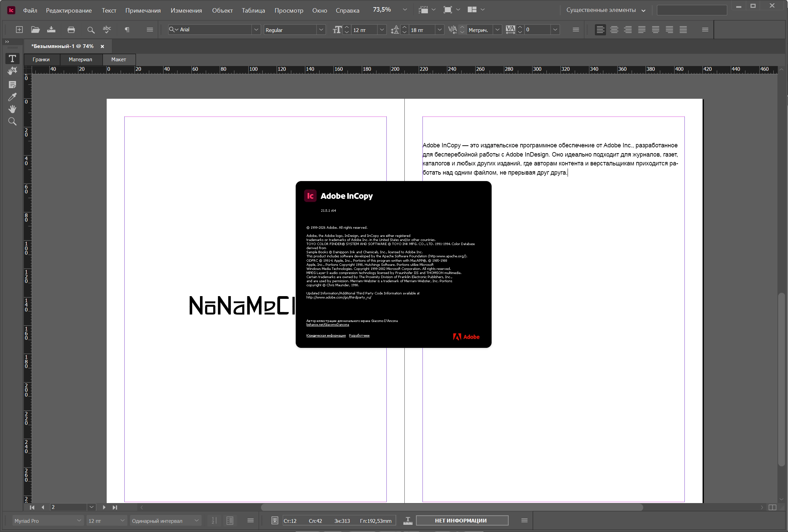
Task: Click the vertical scrollbar thumb
Action: click(782, 379)
